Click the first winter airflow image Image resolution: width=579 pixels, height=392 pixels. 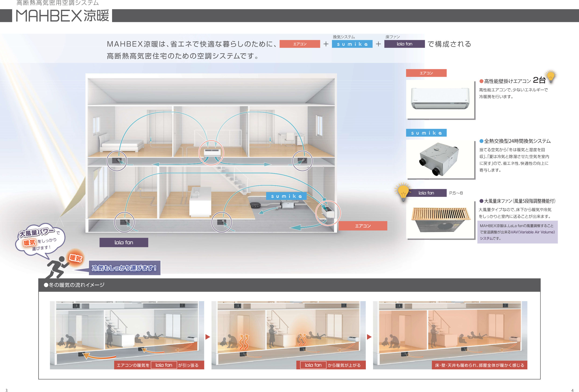coord(127,335)
